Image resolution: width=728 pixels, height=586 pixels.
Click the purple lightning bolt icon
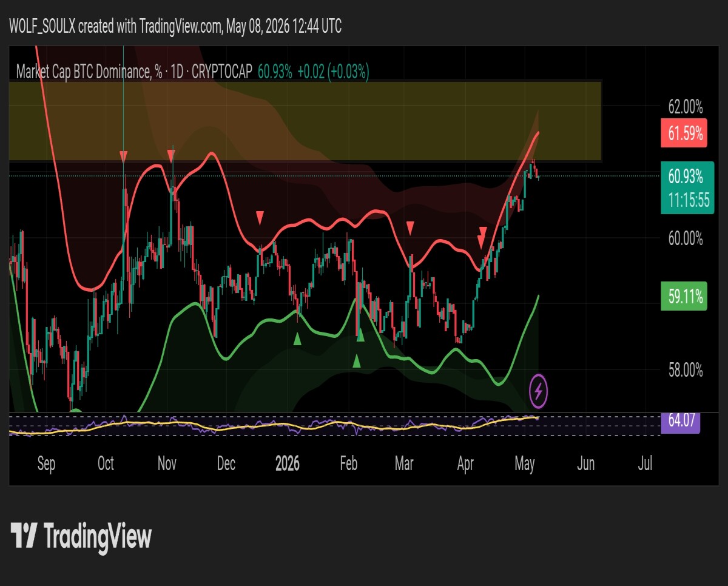tap(539, 391)
